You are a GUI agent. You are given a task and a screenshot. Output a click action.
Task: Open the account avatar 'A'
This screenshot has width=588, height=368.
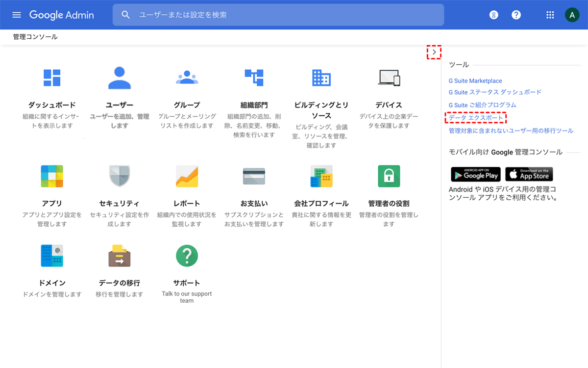572,15
